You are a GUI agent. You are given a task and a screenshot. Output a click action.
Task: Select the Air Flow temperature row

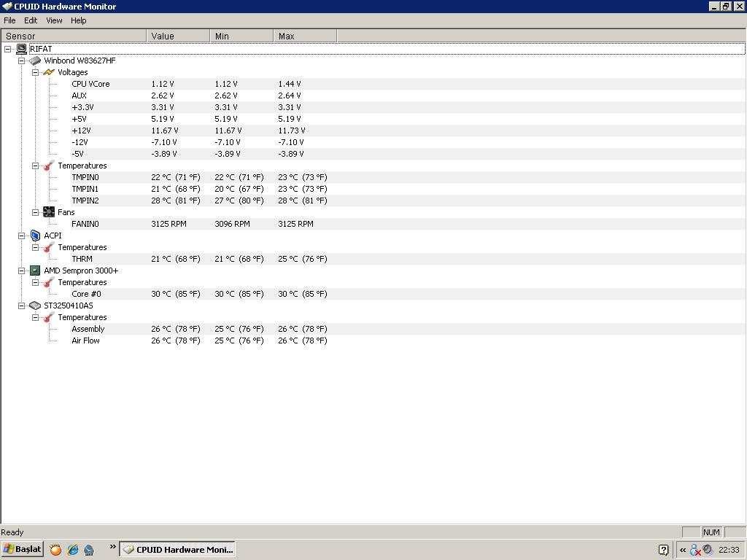(x=409, y=341)
